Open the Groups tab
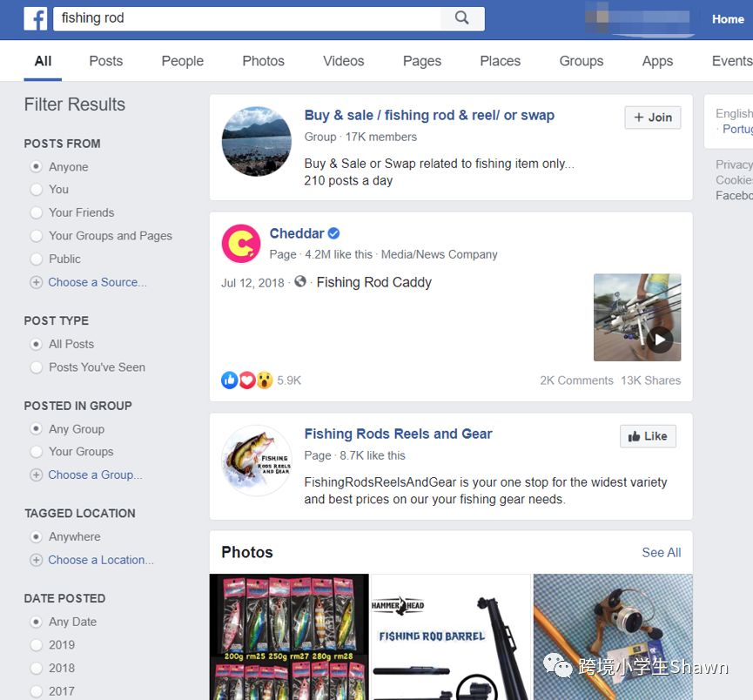753x700 pixels. tap(582, 61)
